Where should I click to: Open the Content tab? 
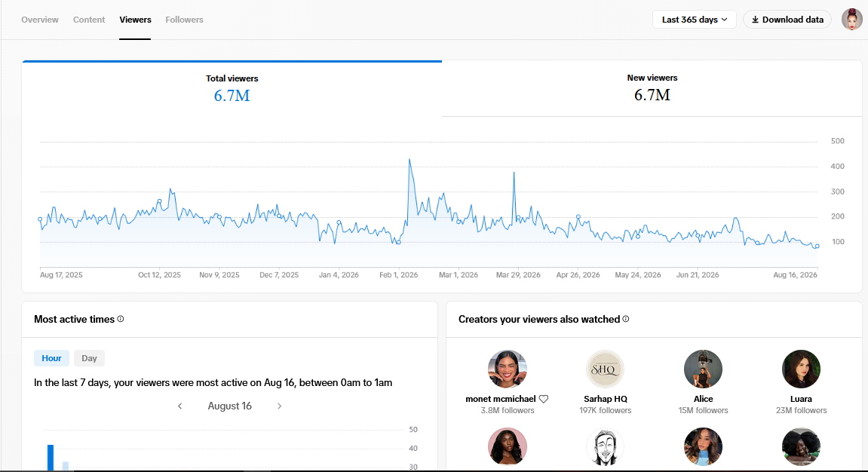pyautogui.click(x=88, y=20)
